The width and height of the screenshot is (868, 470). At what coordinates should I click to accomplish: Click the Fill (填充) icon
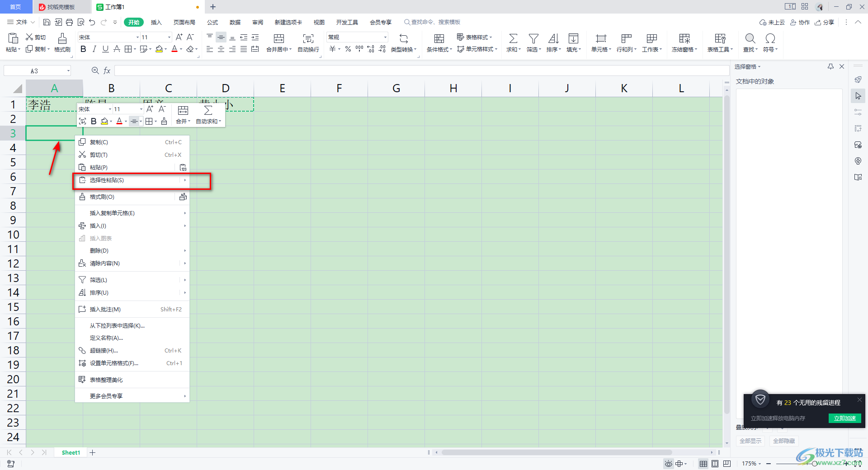tap(573, 38)
